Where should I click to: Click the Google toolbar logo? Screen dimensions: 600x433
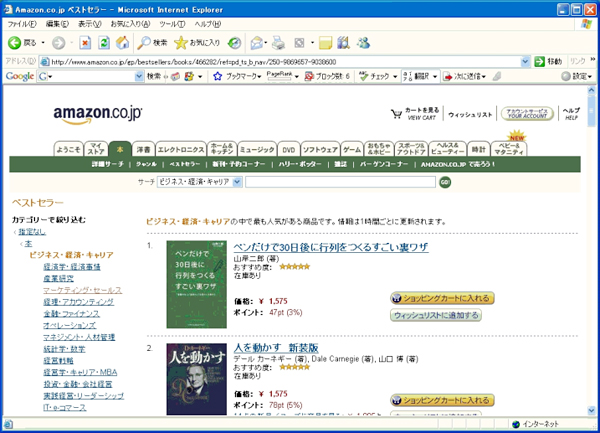[x=20, y=76]
